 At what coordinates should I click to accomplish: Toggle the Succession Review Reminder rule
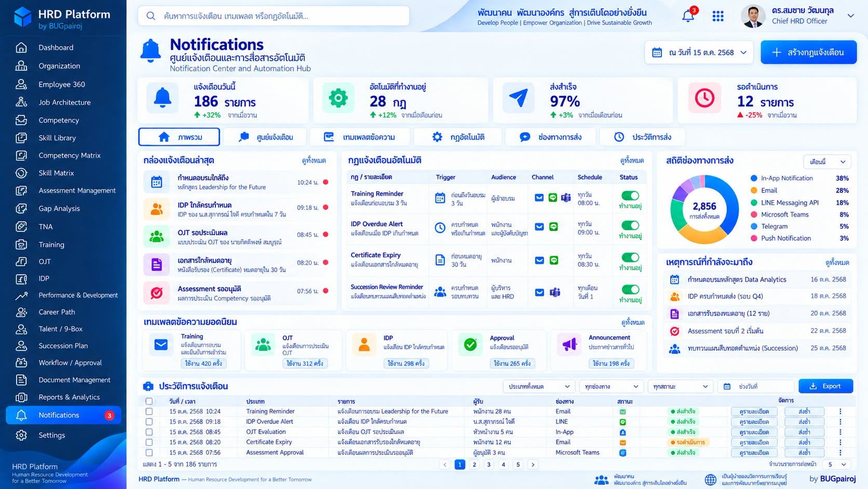(630, 289)
